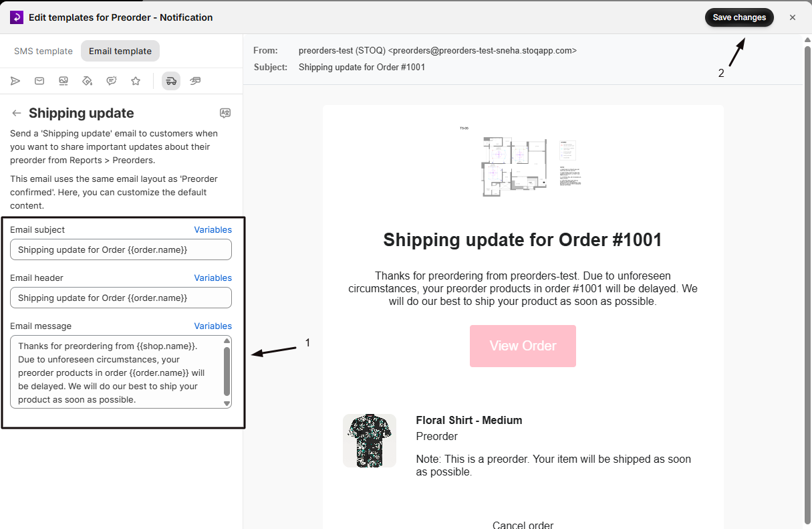
Task: Focus the Email header input field
Action: coord(121,298)
